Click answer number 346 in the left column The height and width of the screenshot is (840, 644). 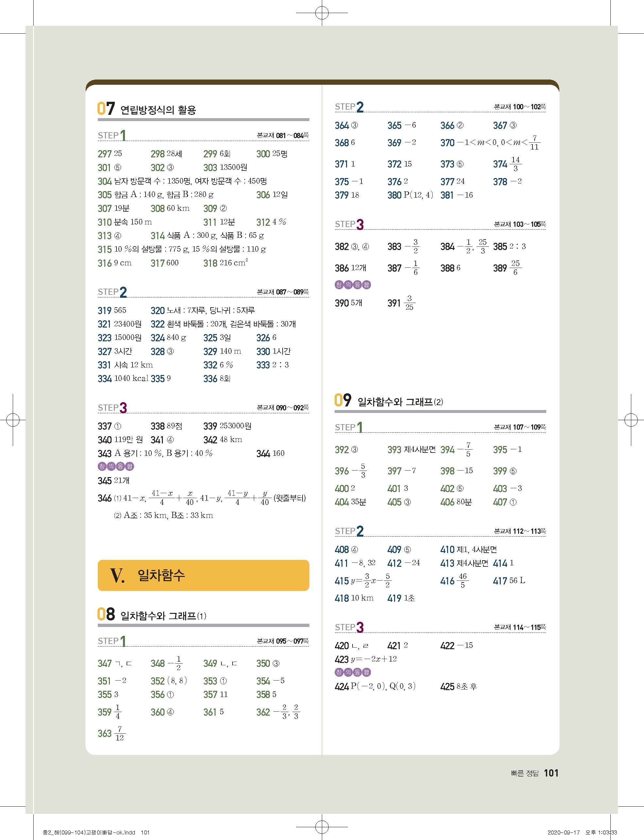(x=104, y=498)
